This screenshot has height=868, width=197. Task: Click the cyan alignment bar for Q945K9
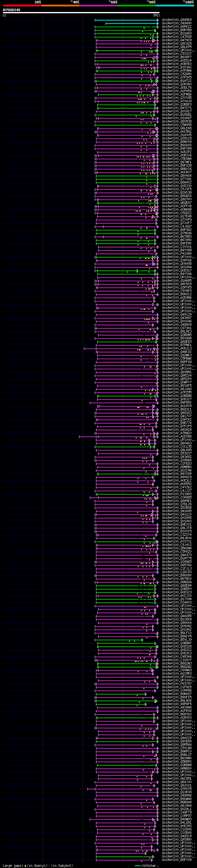tap(127, 20)
